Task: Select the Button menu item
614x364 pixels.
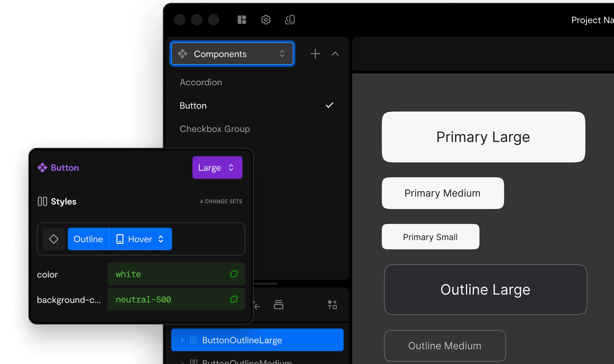Action: [193, 105]
